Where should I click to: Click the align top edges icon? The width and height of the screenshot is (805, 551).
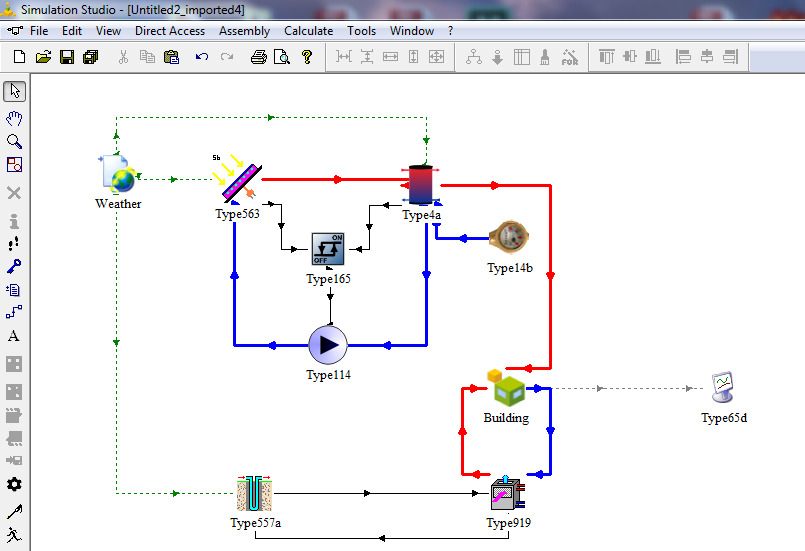coord(607,56)
